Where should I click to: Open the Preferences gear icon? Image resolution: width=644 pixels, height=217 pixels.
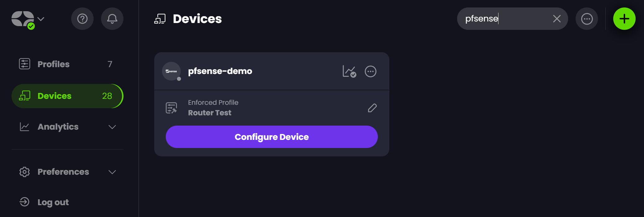24,172
